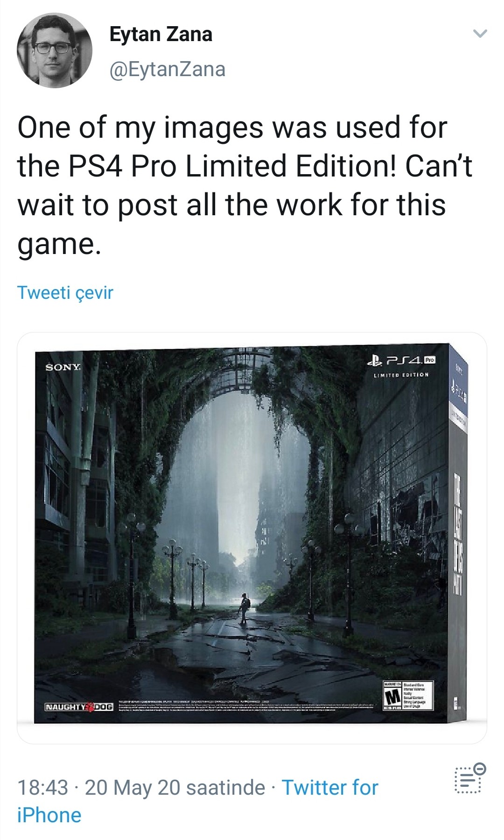Visit the @EytanZana handle
504x840 pixels.
(168, 69)
